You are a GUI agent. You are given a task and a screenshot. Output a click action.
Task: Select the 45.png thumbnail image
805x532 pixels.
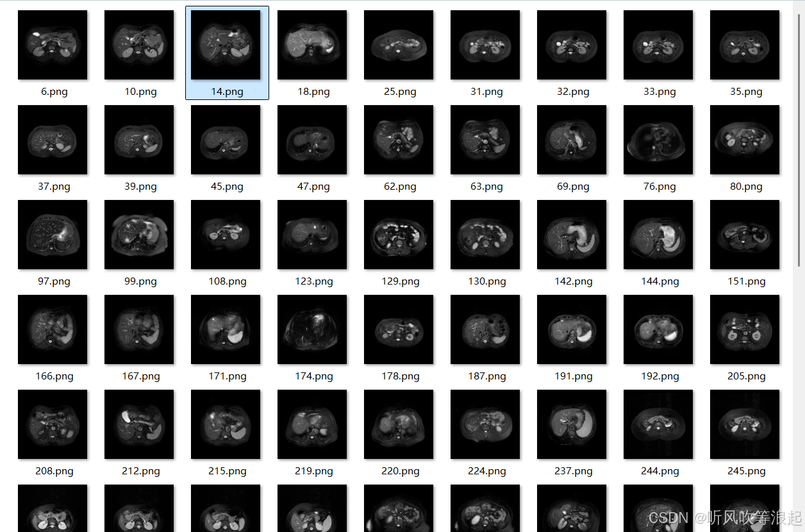pos(226,140)
